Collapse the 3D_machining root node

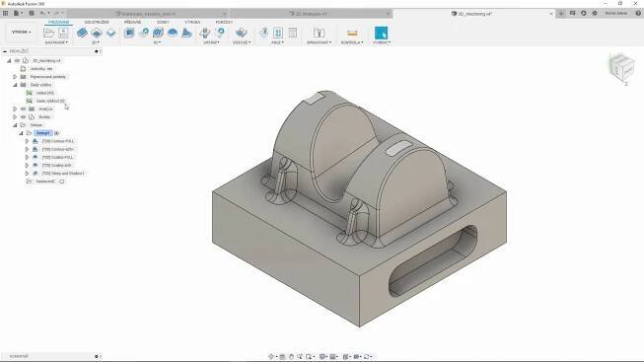pyautogui.click(x=9, y=61)
